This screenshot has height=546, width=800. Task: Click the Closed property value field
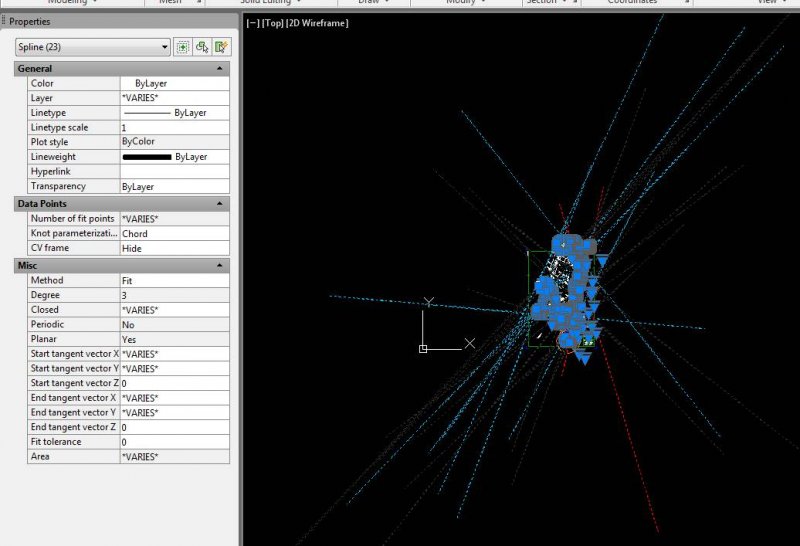pos(174,310)
